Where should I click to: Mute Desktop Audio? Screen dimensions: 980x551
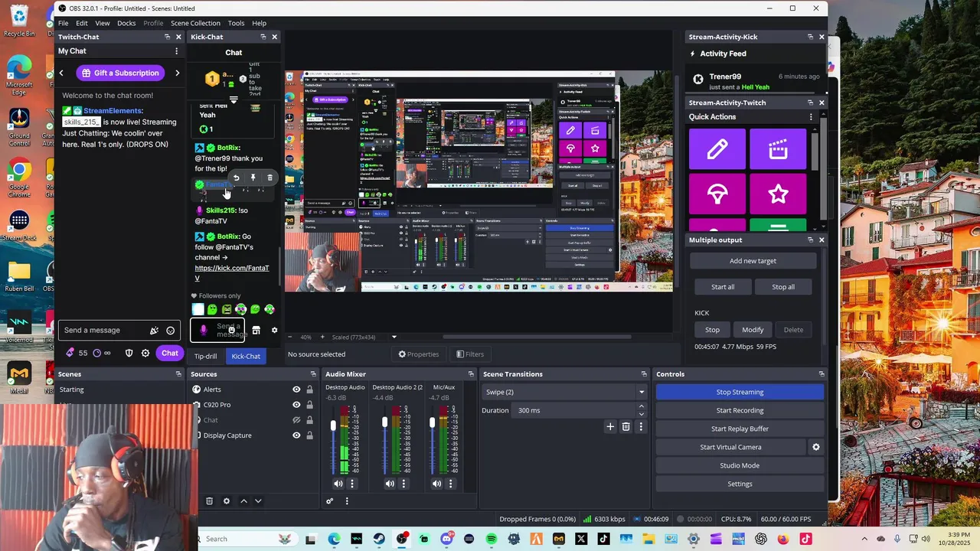(338, 484)
